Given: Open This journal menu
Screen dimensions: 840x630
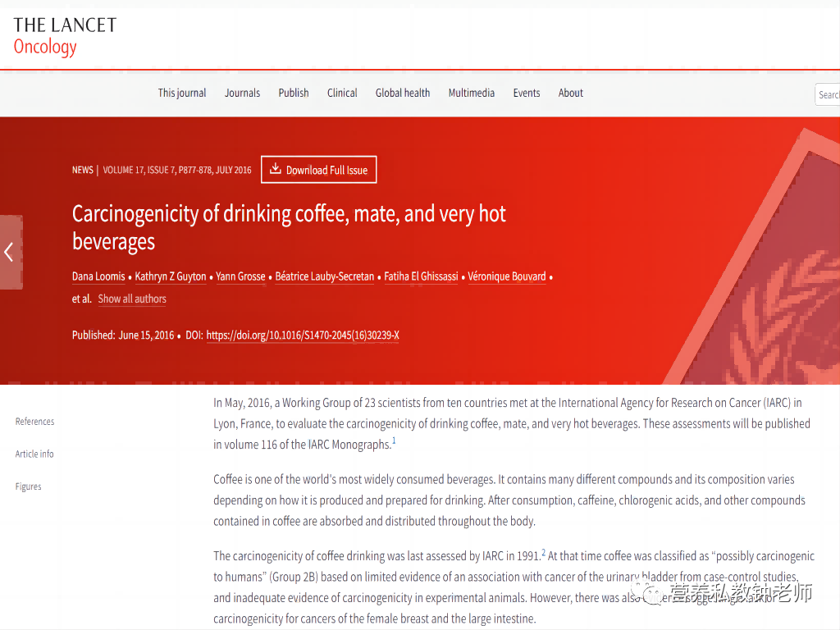Looking at the screenshot, I should (181, 94).
